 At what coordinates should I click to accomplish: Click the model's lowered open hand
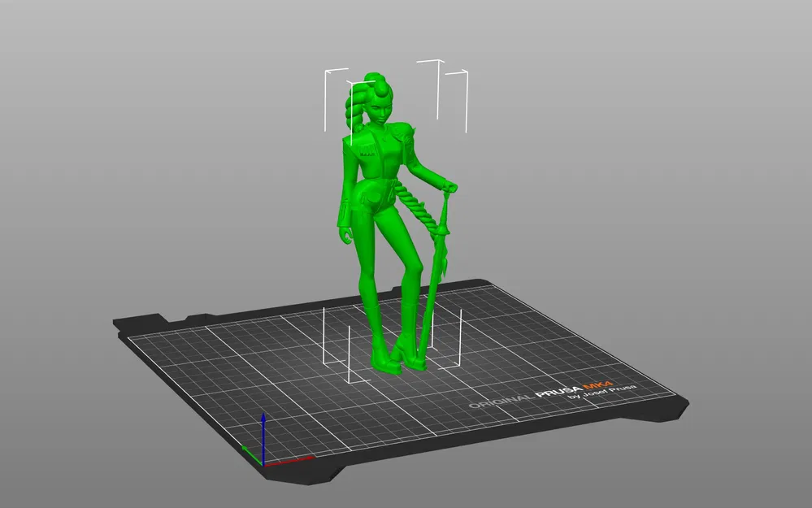(346, 237)
